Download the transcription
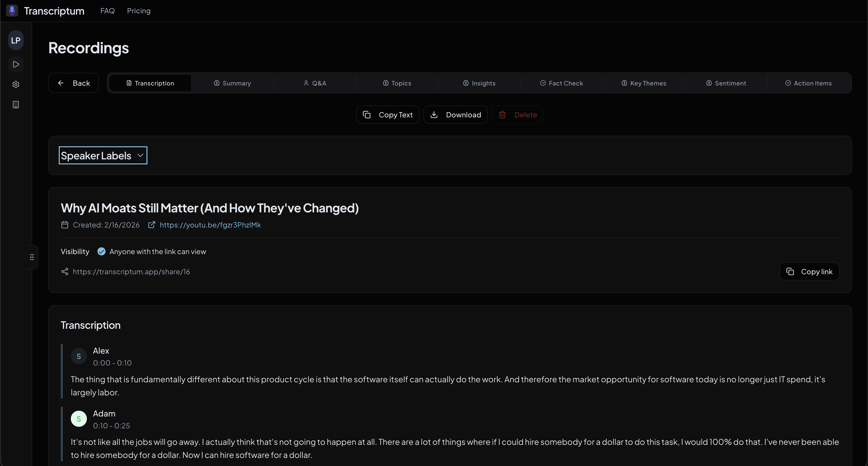The width and height of the screenshot is (868, 466). click(x=456, y=115)
